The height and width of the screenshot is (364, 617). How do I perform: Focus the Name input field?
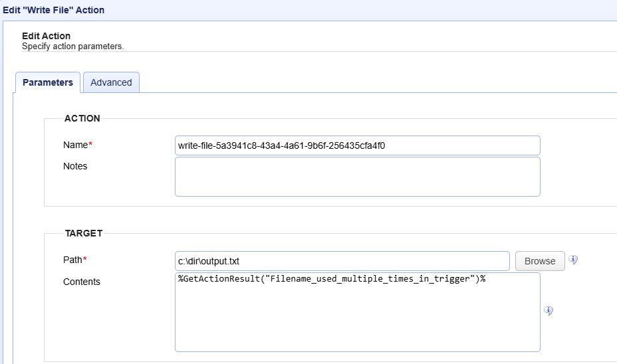coord(357,145)
